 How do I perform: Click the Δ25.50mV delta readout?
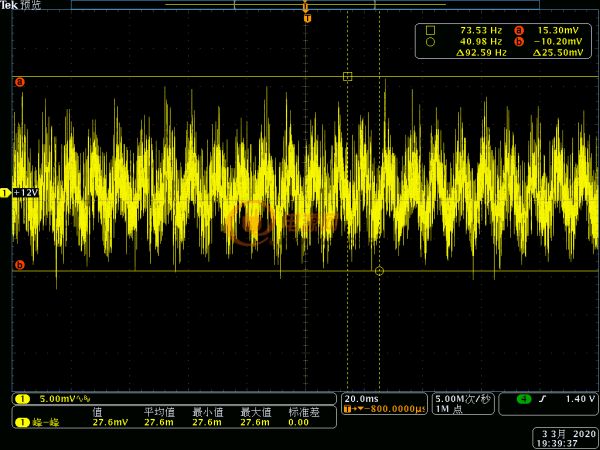coord(558,52)
